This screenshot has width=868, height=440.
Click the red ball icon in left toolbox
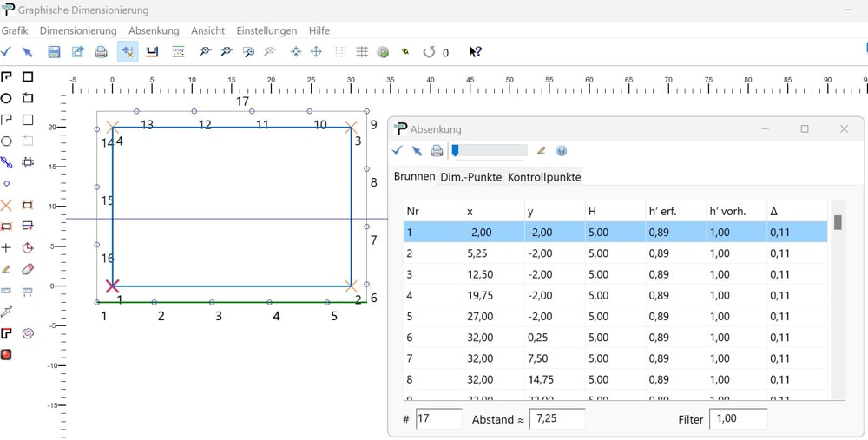click(6, 354)
